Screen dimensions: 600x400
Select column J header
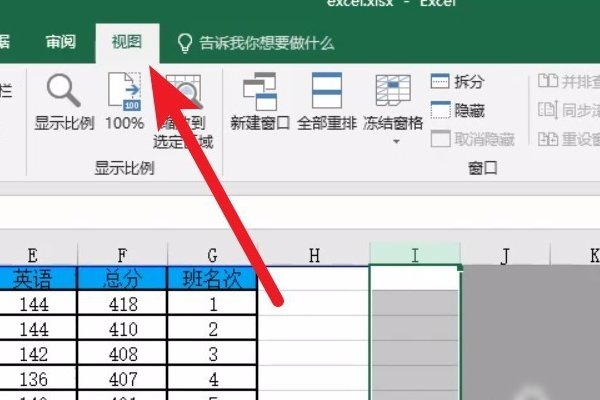(505, 255)
